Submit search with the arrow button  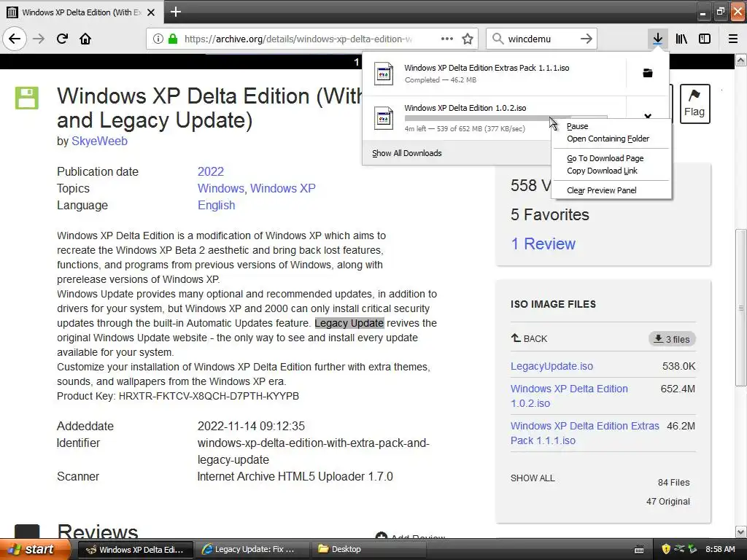point(587,39)
